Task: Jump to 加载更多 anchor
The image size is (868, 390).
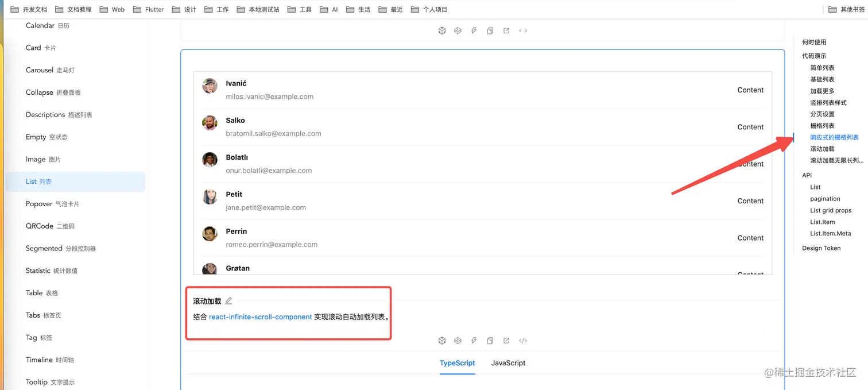Action: [x=822, y=91]
